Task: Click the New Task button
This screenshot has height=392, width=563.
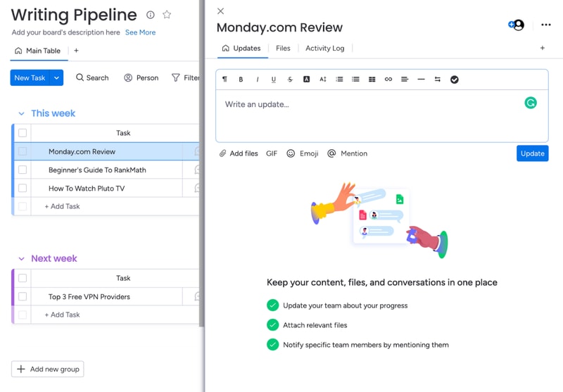Action: coord(30,77)
